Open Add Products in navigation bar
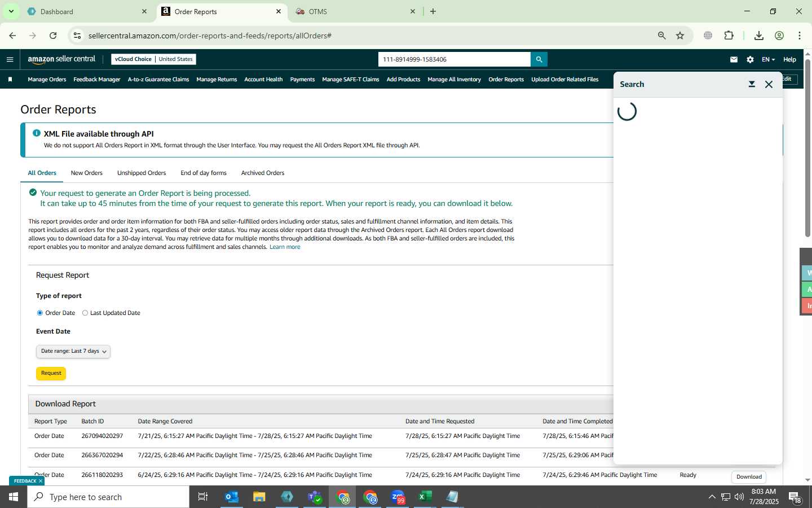Screen dimensions: 812x508 [403, 80]
